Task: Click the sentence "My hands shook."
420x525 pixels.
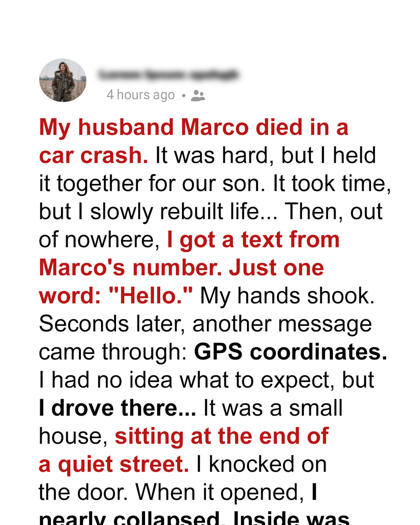Action: pos(287,296)
